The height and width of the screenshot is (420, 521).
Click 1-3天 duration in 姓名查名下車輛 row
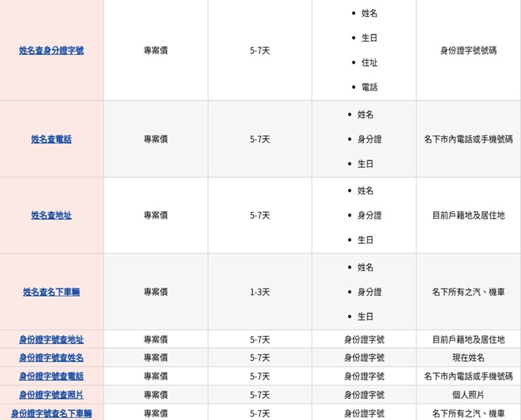pyautogui.click(x=260, y=292)
